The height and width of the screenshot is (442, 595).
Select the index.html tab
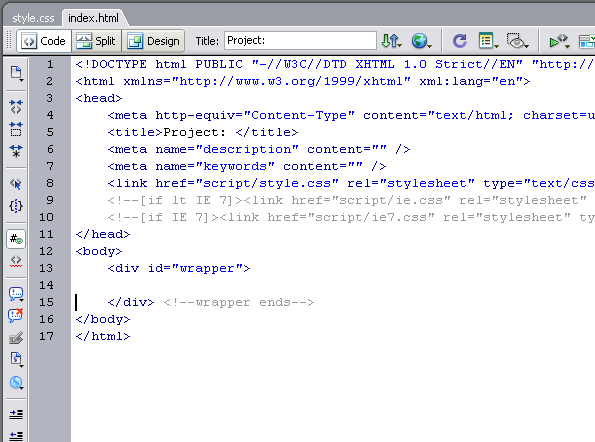tap(93, 18)
